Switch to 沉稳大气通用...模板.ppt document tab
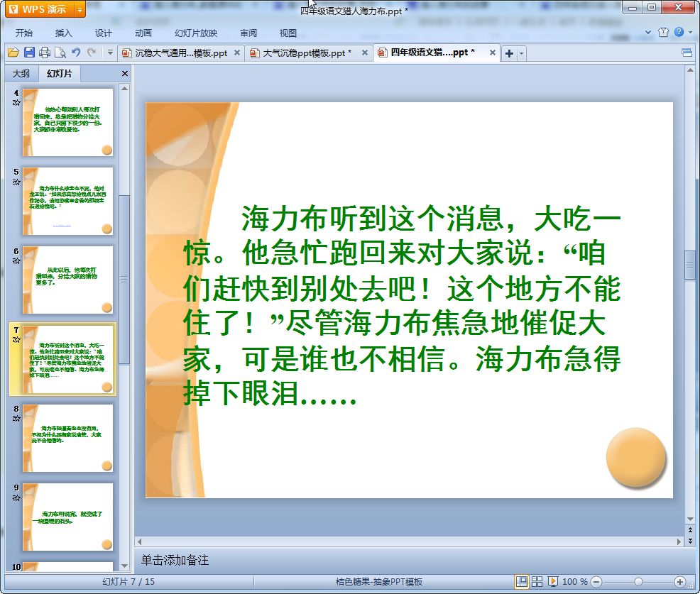700x594 pixels. click(181, 53)
